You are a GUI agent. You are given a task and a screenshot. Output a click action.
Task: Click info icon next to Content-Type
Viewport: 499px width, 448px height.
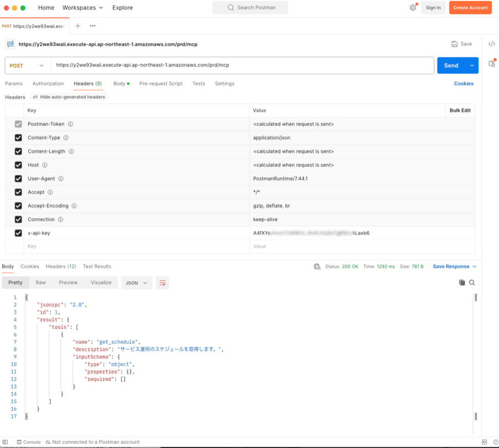click(x=66, y=138)
